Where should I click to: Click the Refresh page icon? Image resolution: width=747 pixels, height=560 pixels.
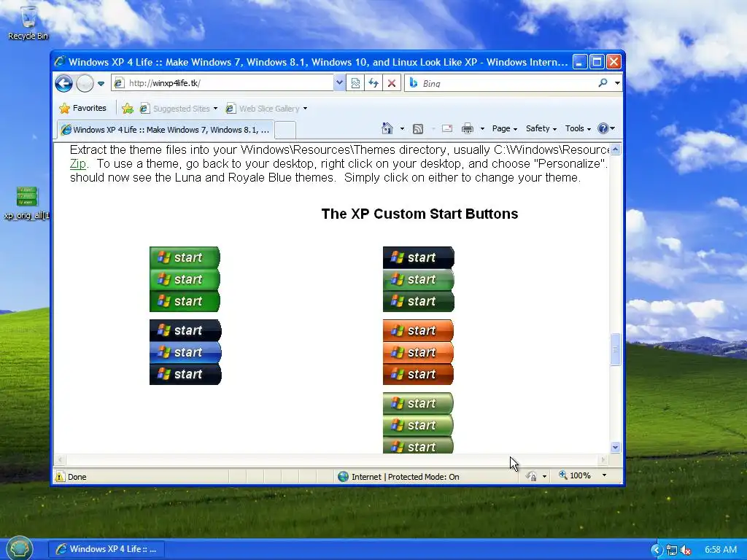coord(373,83)
